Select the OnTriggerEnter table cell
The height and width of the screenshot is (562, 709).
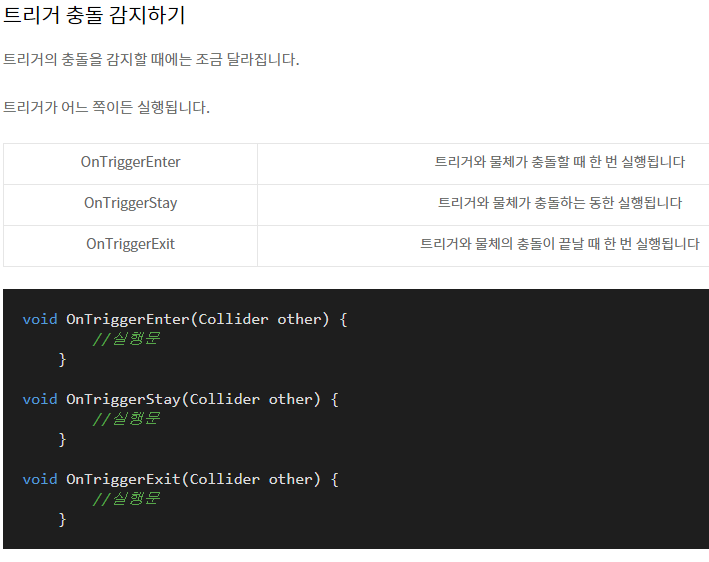(130, 162)
